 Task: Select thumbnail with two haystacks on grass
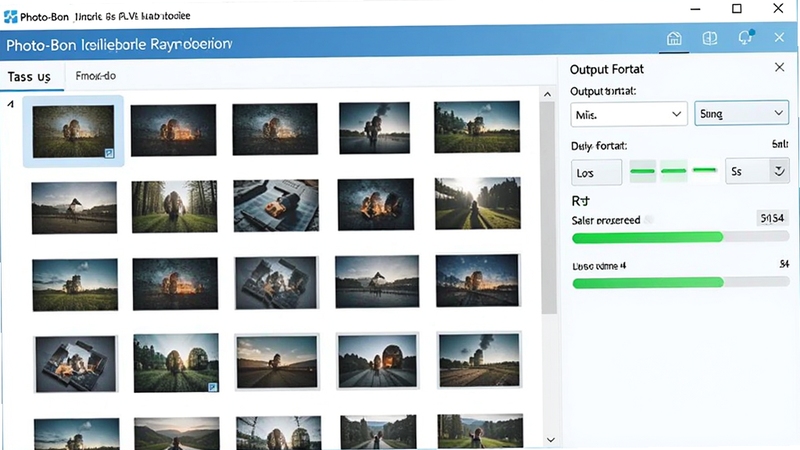(176, 363)
